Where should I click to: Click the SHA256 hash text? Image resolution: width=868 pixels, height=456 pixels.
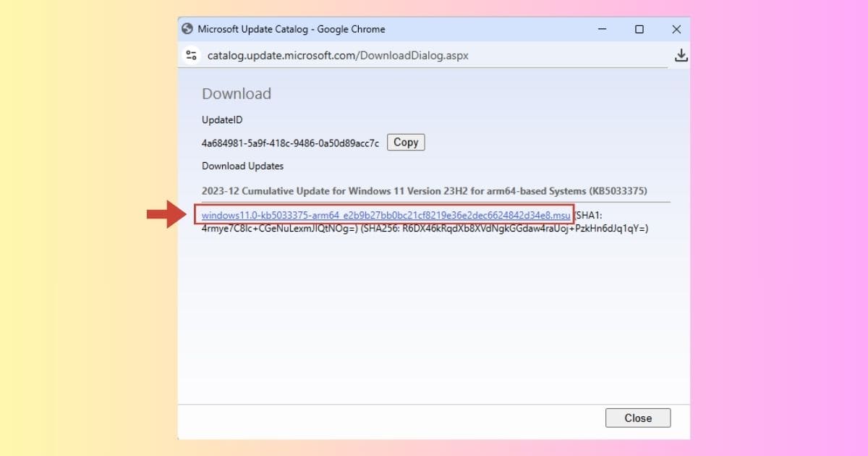click(505, 229)
